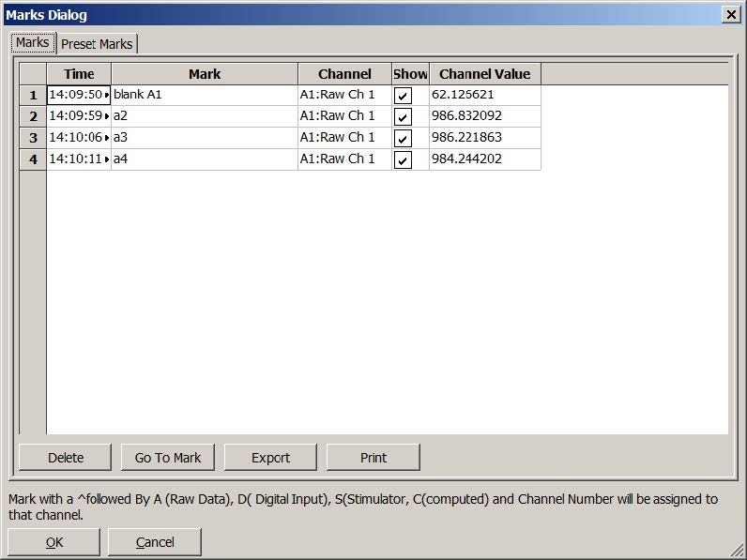
Task: Select row header number 1
Action: click(x=33, y=95)
